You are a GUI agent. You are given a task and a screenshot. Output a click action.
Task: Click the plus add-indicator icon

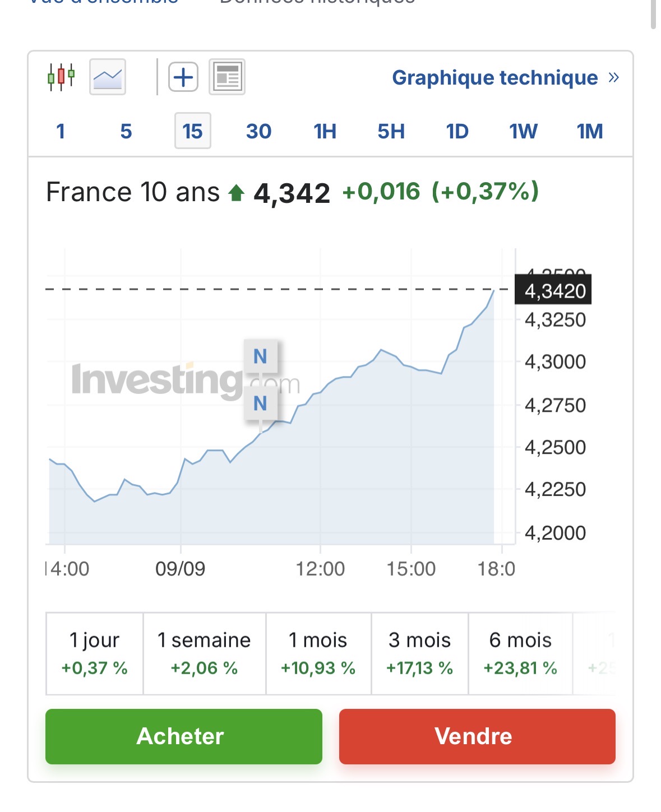click(183, 77)
